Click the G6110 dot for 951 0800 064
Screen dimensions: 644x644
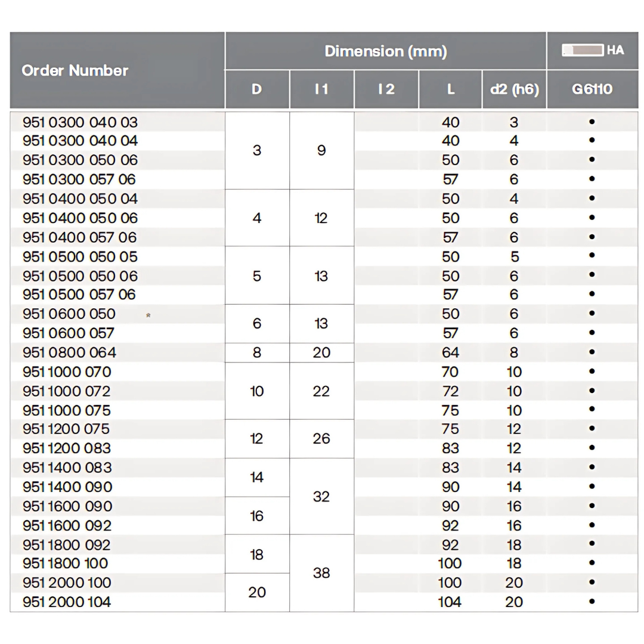tap(592, 352)
